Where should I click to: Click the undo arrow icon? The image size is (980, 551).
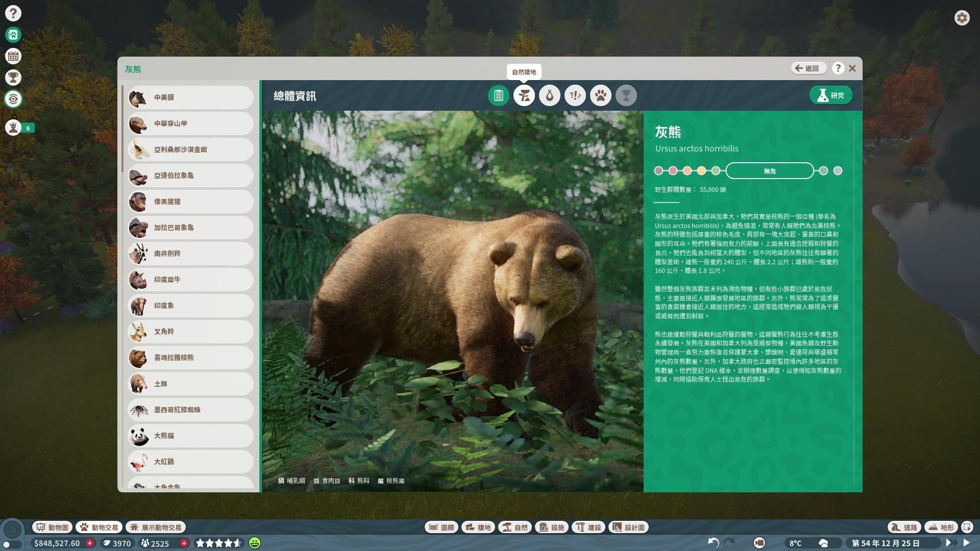point(713,543)
